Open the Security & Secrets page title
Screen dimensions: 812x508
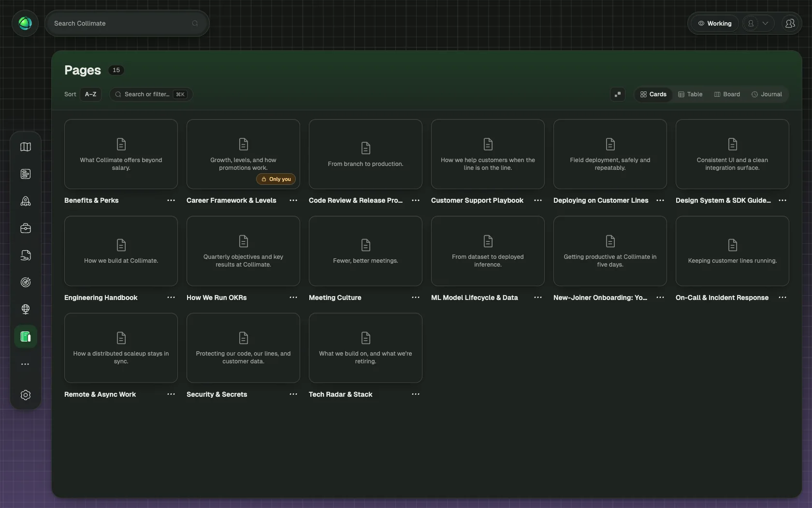coord(217,394)
